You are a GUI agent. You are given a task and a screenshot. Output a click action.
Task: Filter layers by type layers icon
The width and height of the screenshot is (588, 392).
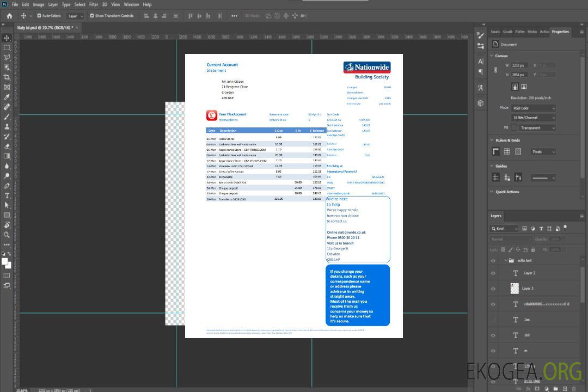click(541, 229)
